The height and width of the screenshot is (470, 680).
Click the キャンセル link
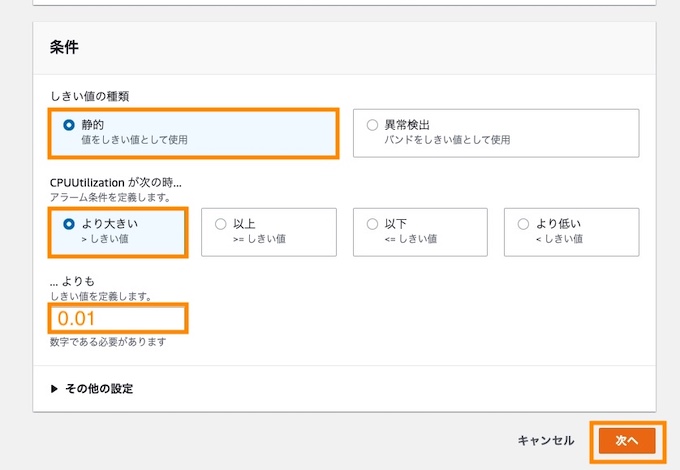[546, 441]
